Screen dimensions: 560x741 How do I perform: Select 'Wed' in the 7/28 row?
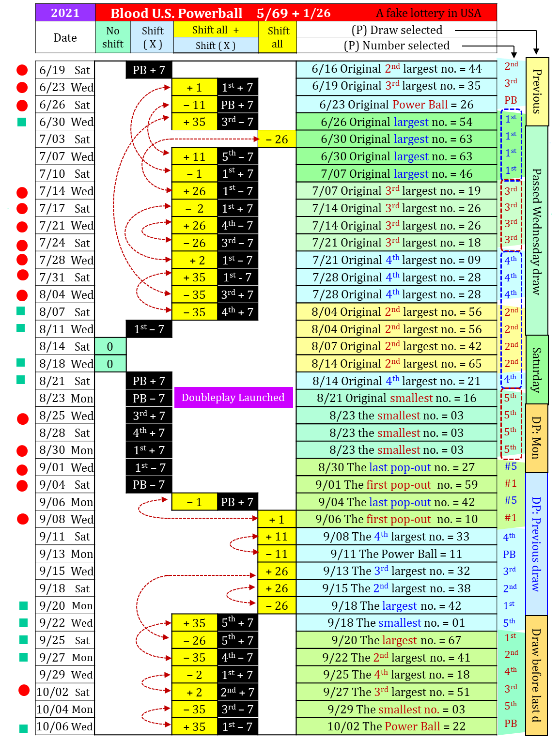82,261
